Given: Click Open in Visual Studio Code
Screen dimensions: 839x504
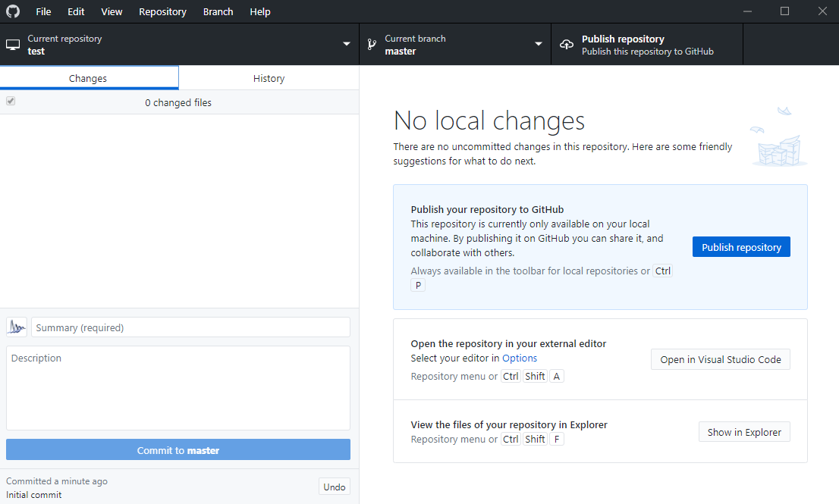Looking at the screenshot, I should (720, 359).
